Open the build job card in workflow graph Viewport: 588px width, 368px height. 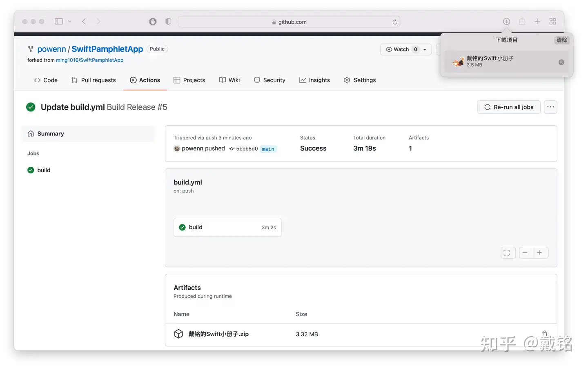[x=227, y=227]
